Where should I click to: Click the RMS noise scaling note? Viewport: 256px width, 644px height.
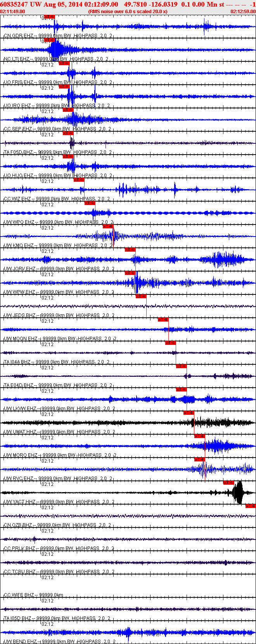tap(128, 12)
